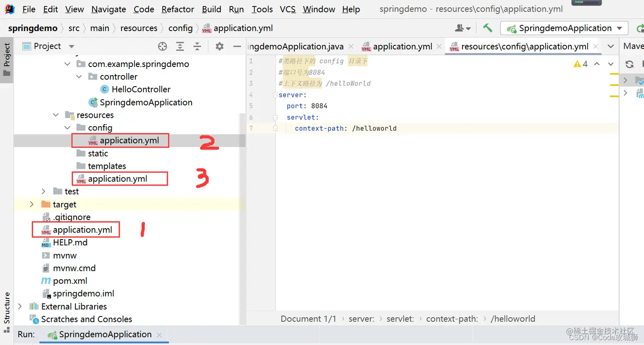Click the config breadcrumb in navigation bar
The image size is (644, 345).
point(181,28)
